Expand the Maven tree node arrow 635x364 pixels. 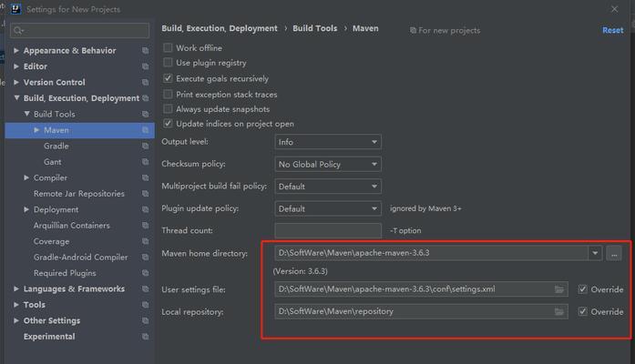point(36,130)
